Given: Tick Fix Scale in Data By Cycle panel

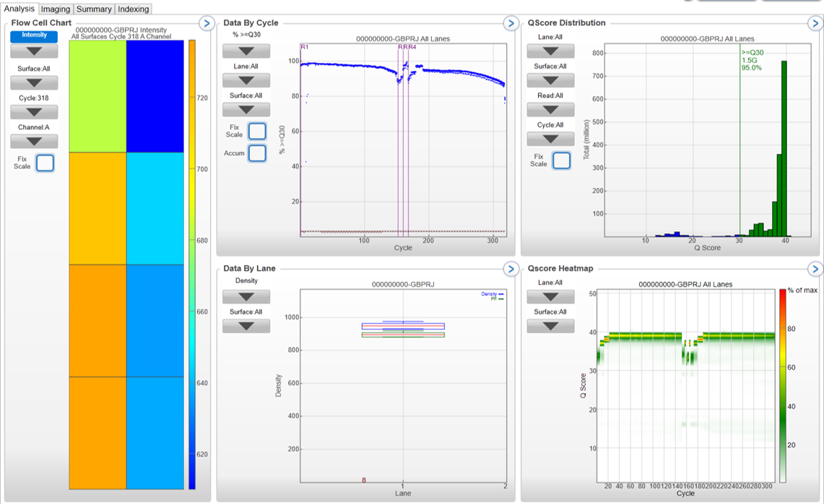Looking at the screenshot, I should 256,131.
